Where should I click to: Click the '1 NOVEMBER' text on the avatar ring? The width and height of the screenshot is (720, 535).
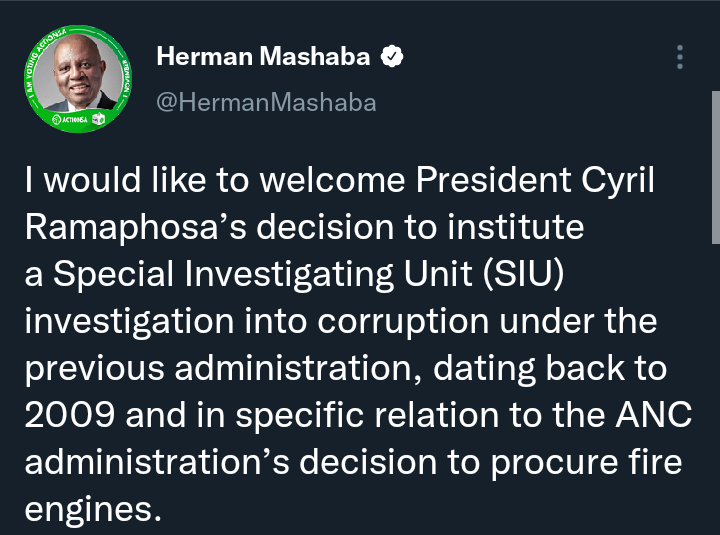[x=125, y=78]
